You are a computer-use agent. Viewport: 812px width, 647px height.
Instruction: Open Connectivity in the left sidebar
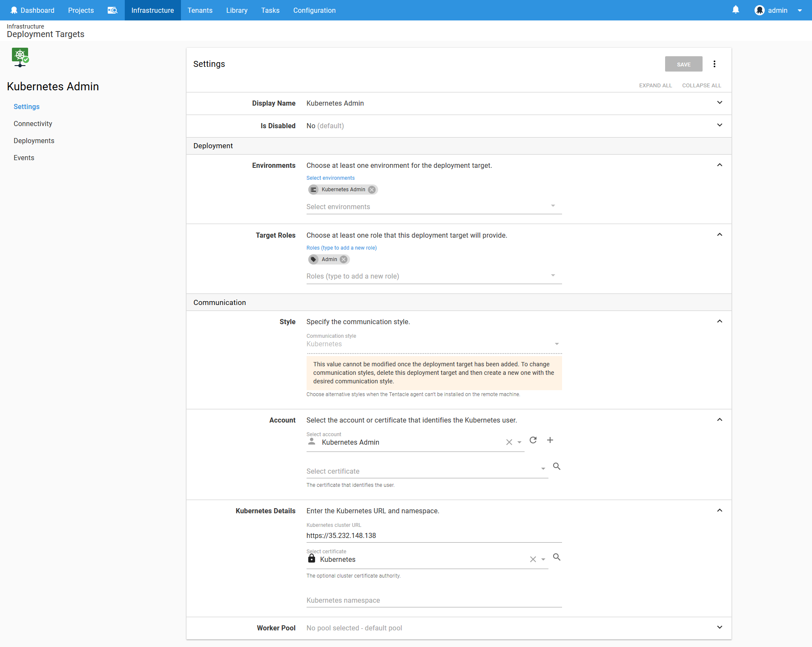pos(33,124)
